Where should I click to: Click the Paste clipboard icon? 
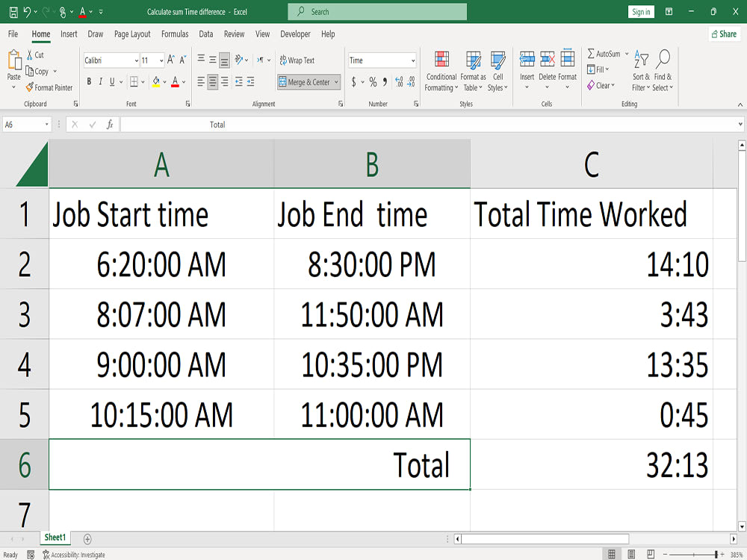coord(14,60)
